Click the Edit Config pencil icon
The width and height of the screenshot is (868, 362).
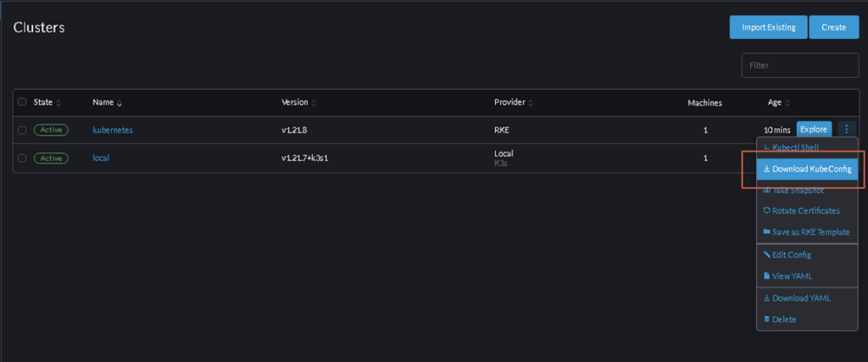pos(766,254)
